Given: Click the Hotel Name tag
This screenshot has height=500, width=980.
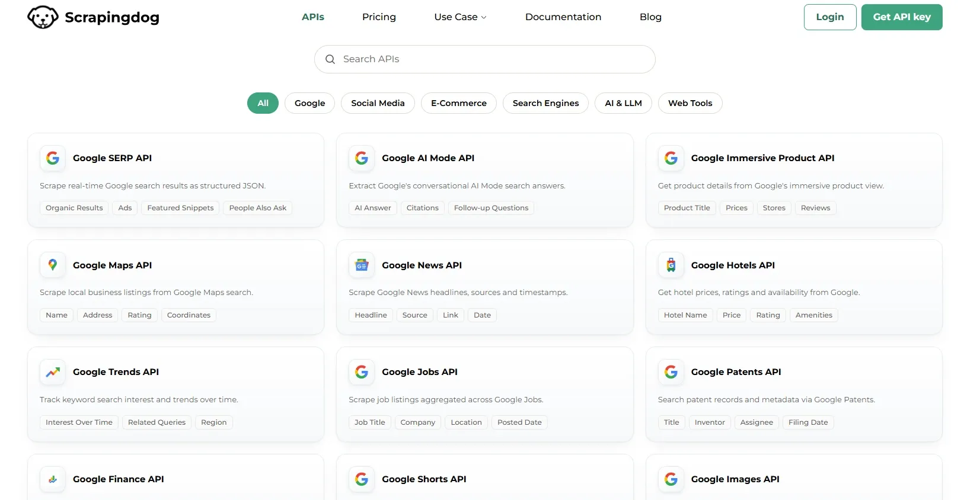Looking at the screenshot, I should (685, 315).
